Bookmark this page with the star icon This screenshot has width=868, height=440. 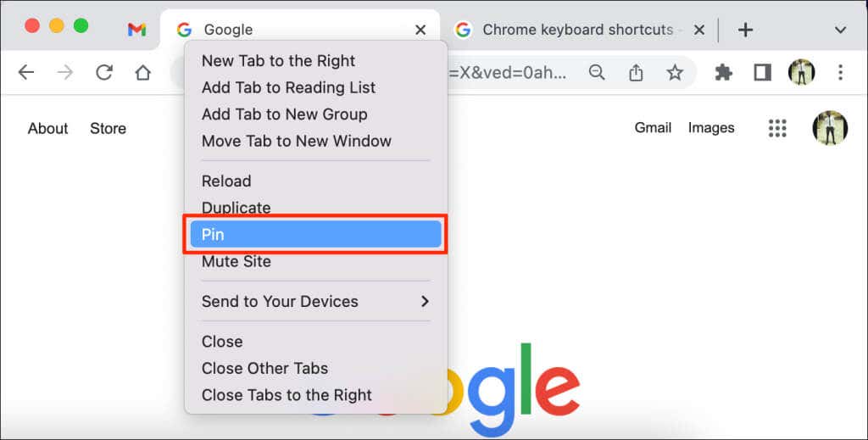coord(674,73)
